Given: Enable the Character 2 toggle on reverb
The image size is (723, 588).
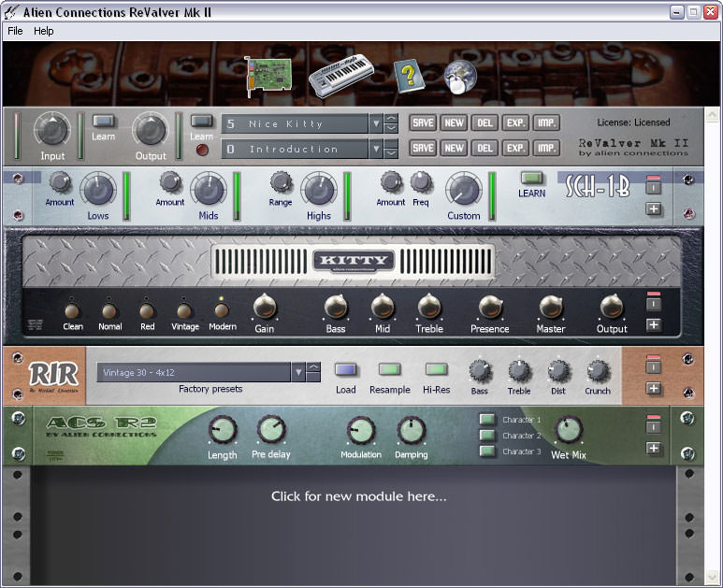Looking at the screenshot, I should [487, 436].
